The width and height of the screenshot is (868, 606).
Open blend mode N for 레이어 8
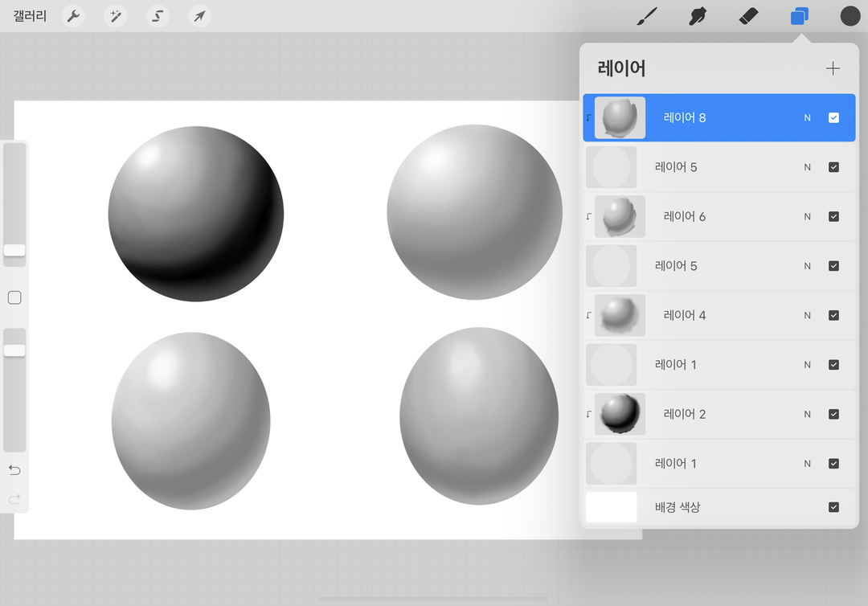pyautogui.click(x=807, y=118)
